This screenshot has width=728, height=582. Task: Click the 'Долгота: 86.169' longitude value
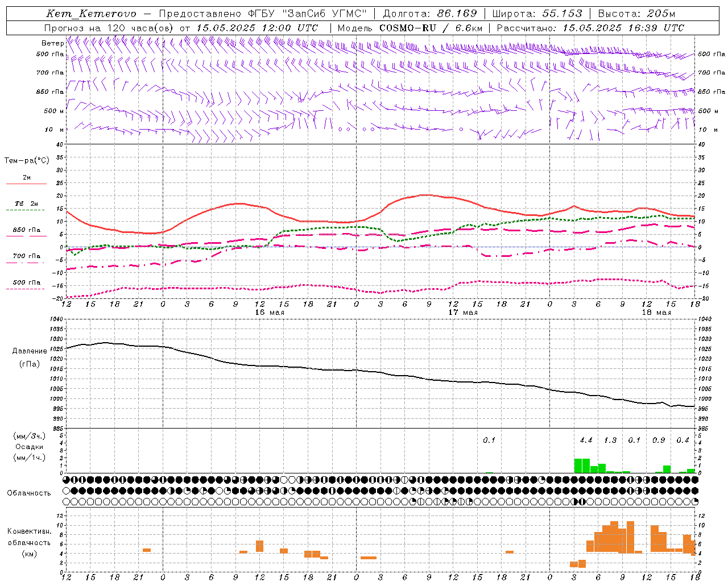point(430,14)
